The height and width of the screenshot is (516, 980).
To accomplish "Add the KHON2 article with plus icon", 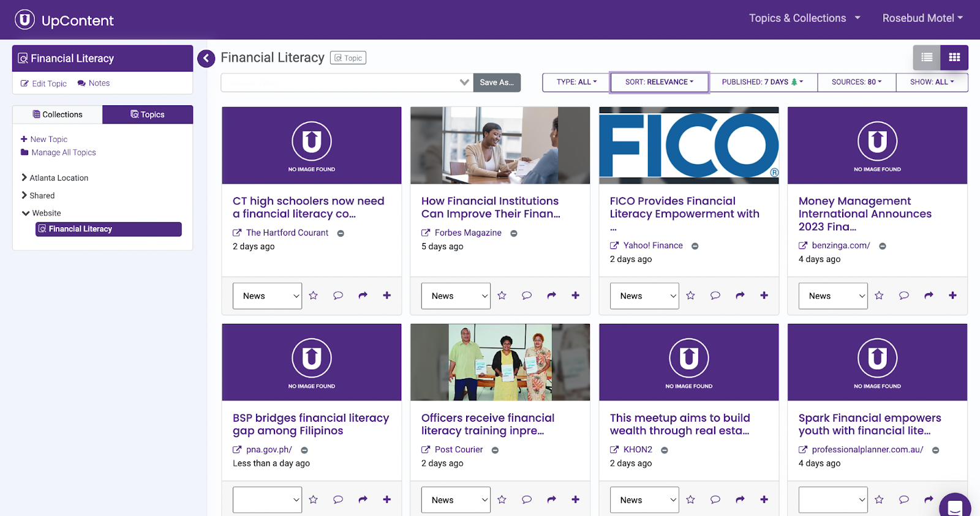I will click(764, 499).
